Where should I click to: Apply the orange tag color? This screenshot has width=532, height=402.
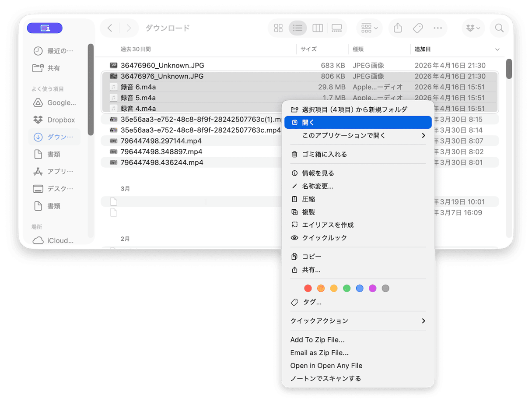coord(321,288)
